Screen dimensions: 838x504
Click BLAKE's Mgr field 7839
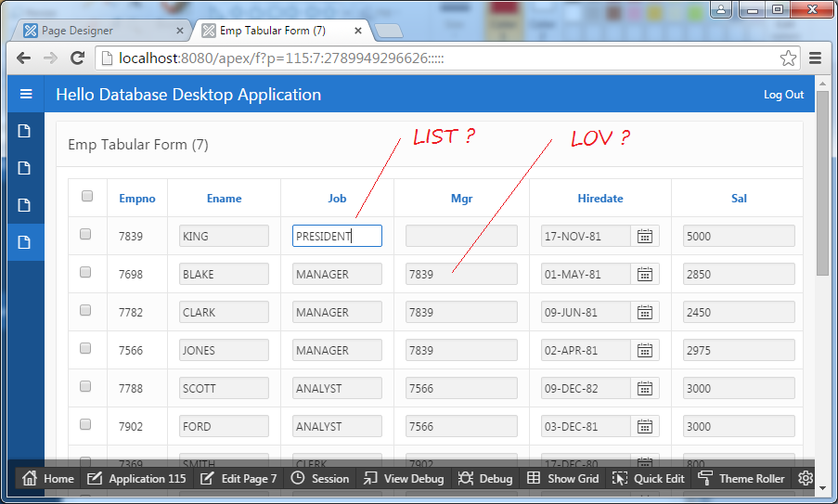(x=462, y=274)
